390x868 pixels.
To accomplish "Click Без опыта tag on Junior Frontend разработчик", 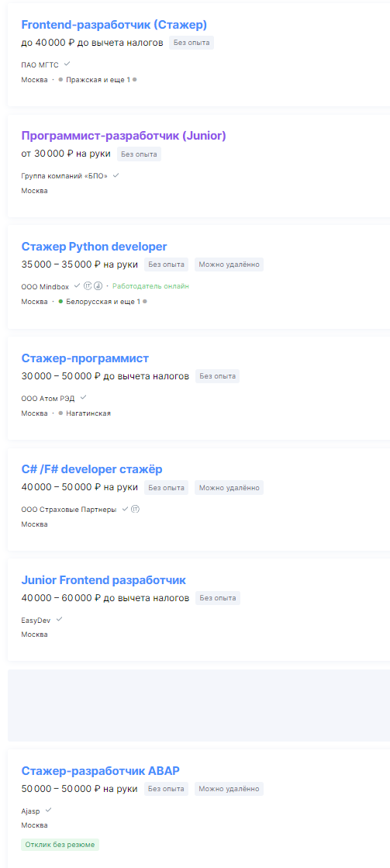I will [x=218, y=598].
